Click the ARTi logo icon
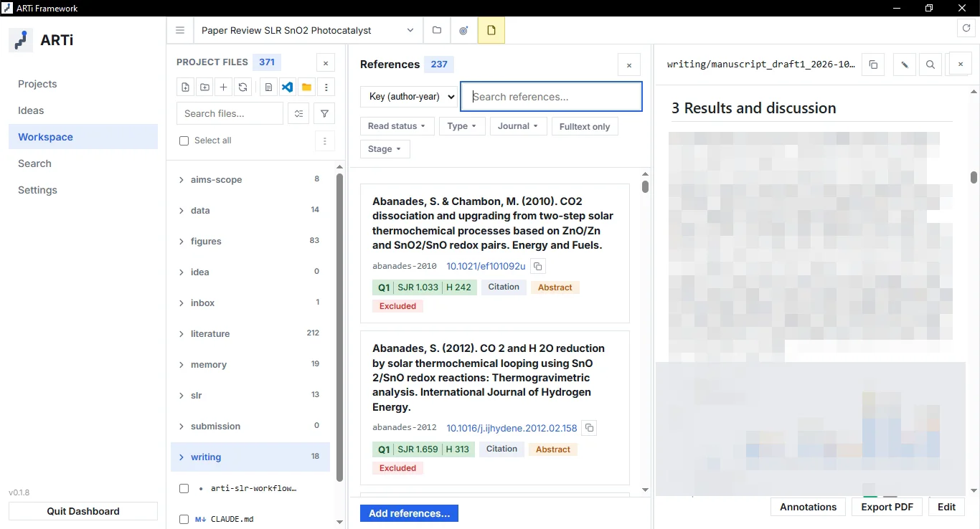Screen dimensions: 980x529 point(21,40)
